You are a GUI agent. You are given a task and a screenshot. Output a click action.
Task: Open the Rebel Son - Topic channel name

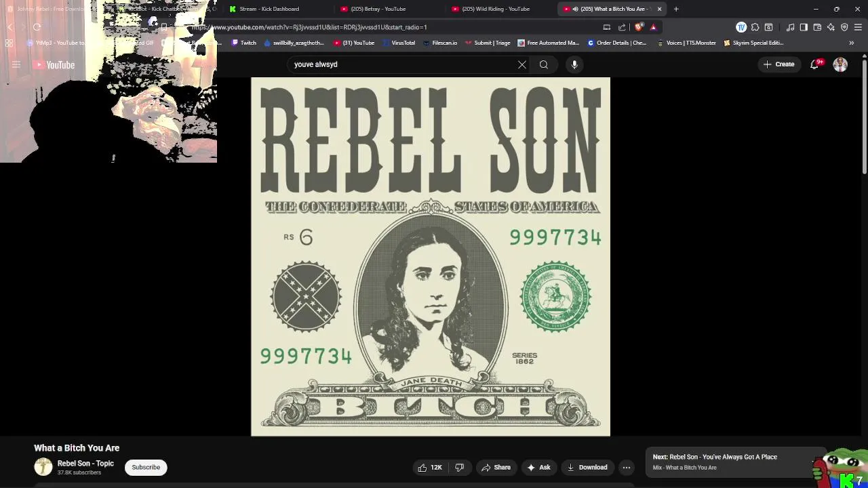click(x=85, y=464)
